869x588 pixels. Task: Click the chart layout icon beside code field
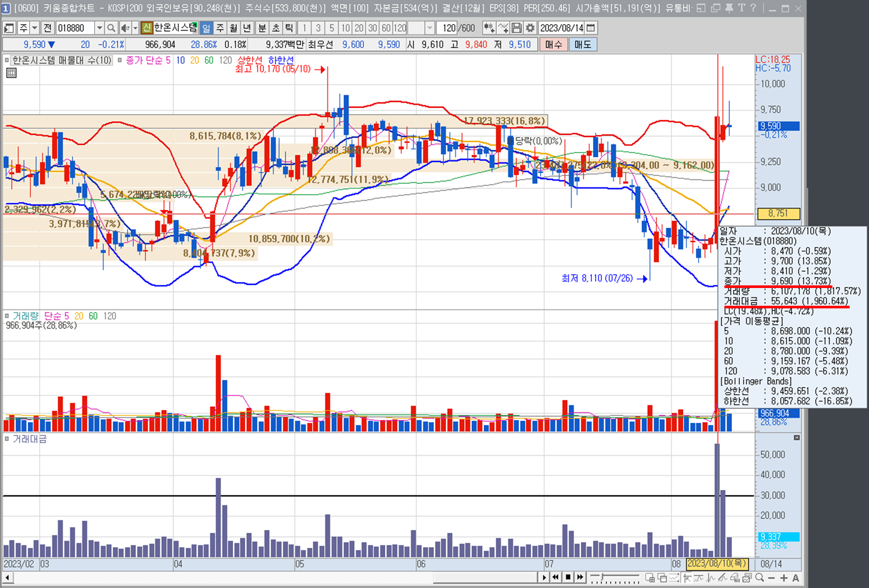click(x=9, y=28)
